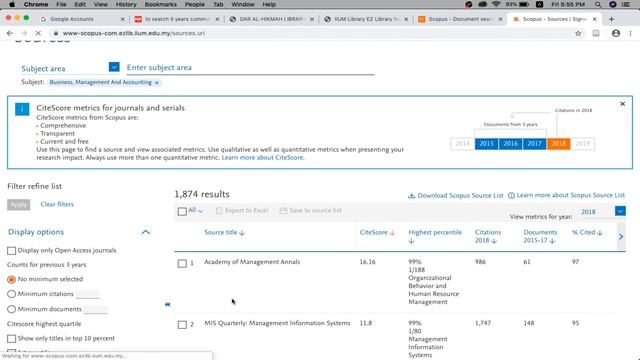The height and width of the screenshot is (360, 640).
Task: Show more columns with the right arrow
Action: 621,237
